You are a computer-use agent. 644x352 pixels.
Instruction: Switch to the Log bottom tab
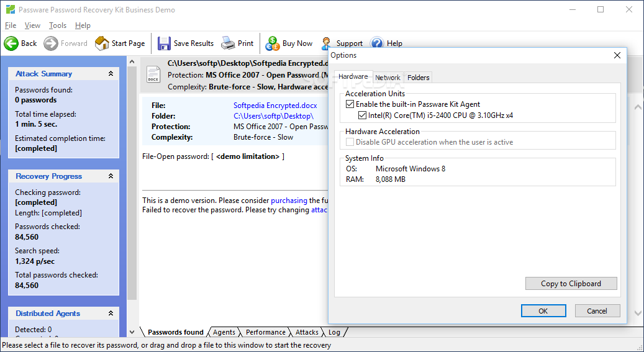click(x=334, y=332)
